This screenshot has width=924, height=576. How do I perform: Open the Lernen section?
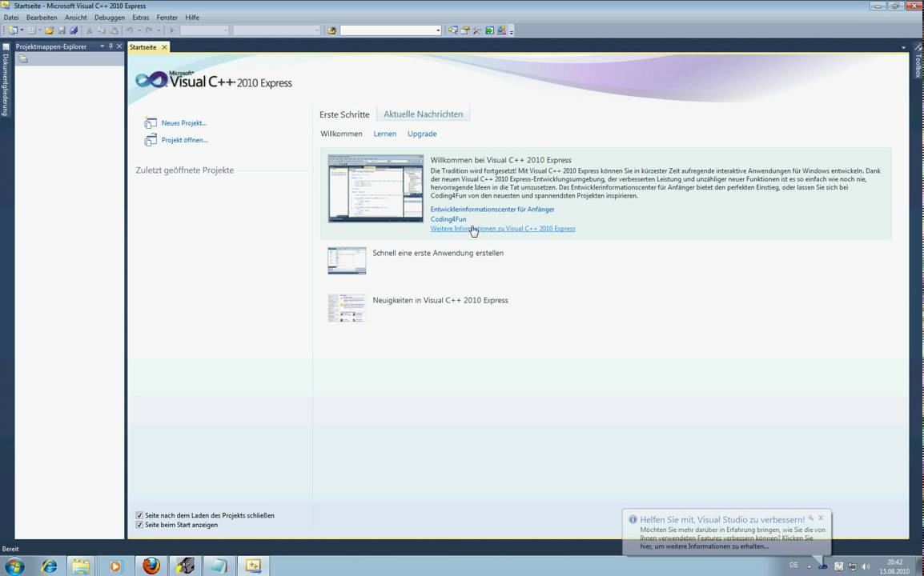pyautogui.click(x=385, y=134)
